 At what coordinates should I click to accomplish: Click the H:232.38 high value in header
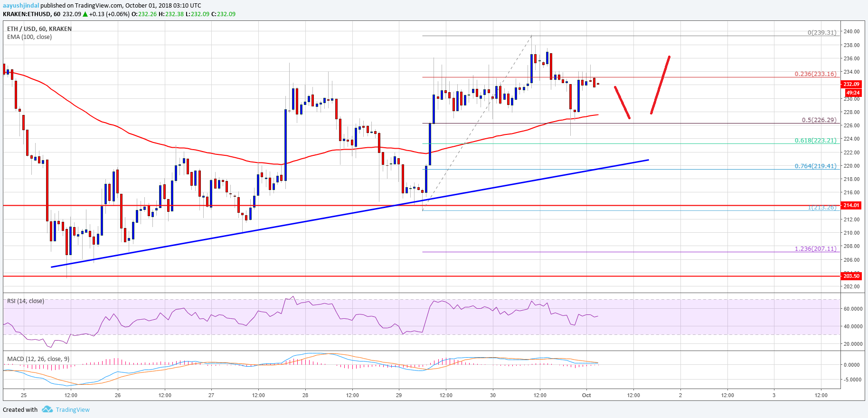(x=171, y=14)
